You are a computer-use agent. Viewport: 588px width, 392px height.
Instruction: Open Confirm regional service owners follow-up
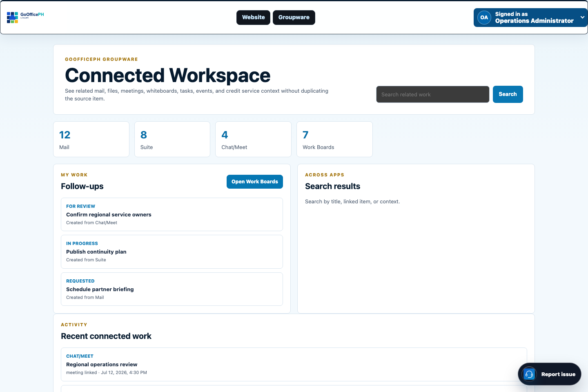click(172, 214)
